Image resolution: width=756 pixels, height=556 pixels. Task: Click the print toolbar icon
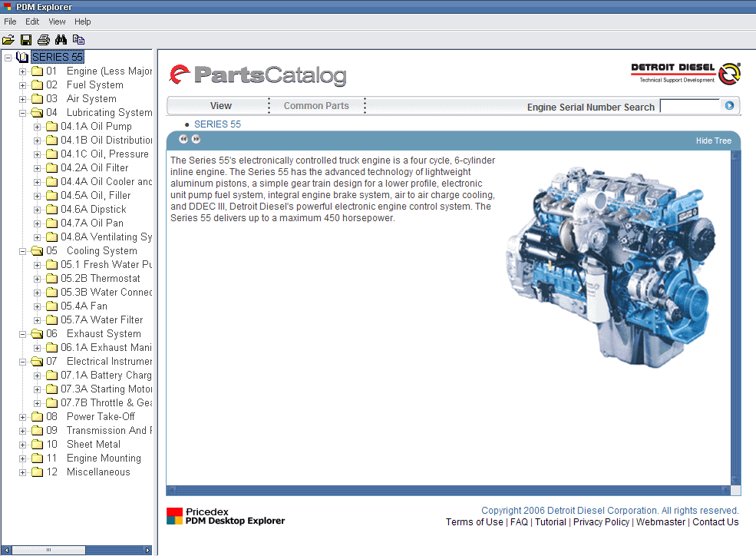point(44,39)
